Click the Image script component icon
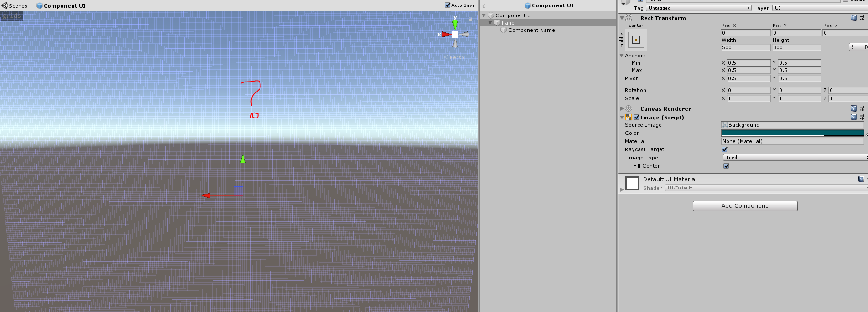 629,117
